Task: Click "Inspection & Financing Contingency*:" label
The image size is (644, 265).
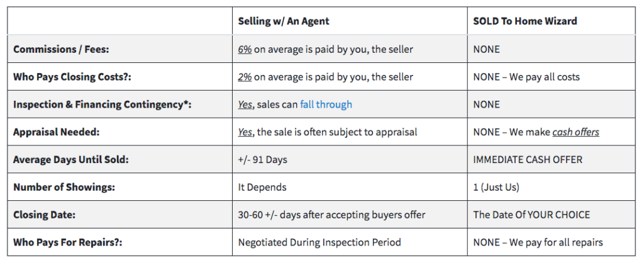Action: (103, 104)
